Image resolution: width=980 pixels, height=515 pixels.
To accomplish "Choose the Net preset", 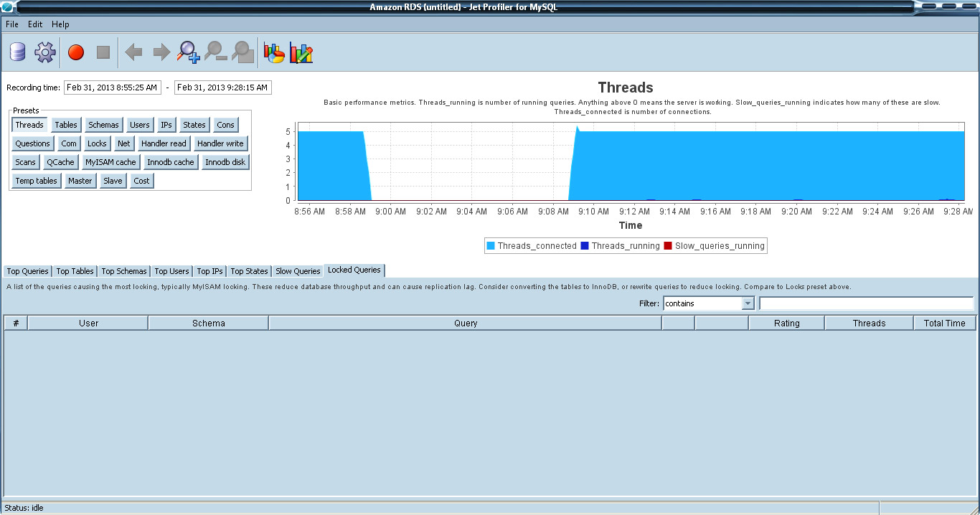I will pos(124,143).
